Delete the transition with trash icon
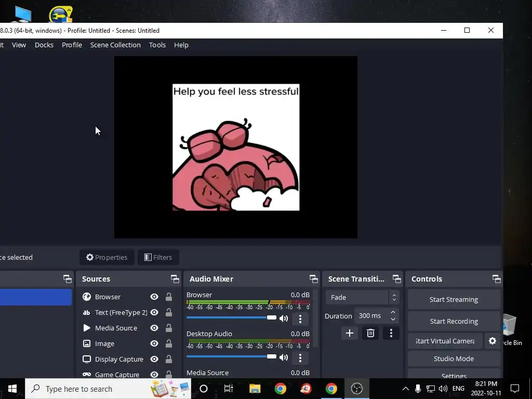 coord(370,333)
